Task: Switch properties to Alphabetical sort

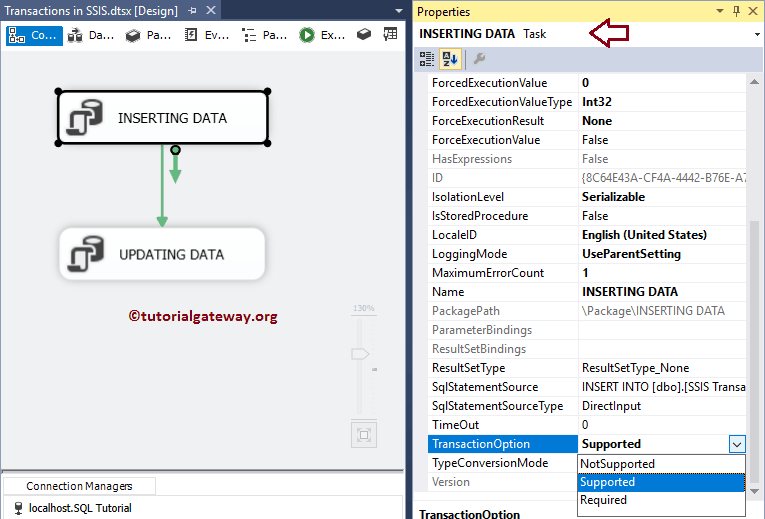Action: pos(450,59)
